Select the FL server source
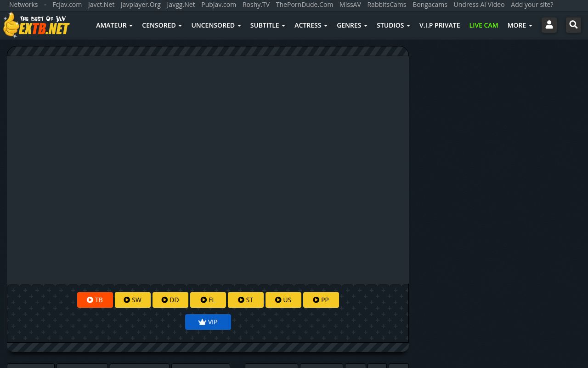This screenshot has height=368, width=588. coord(208,300)
